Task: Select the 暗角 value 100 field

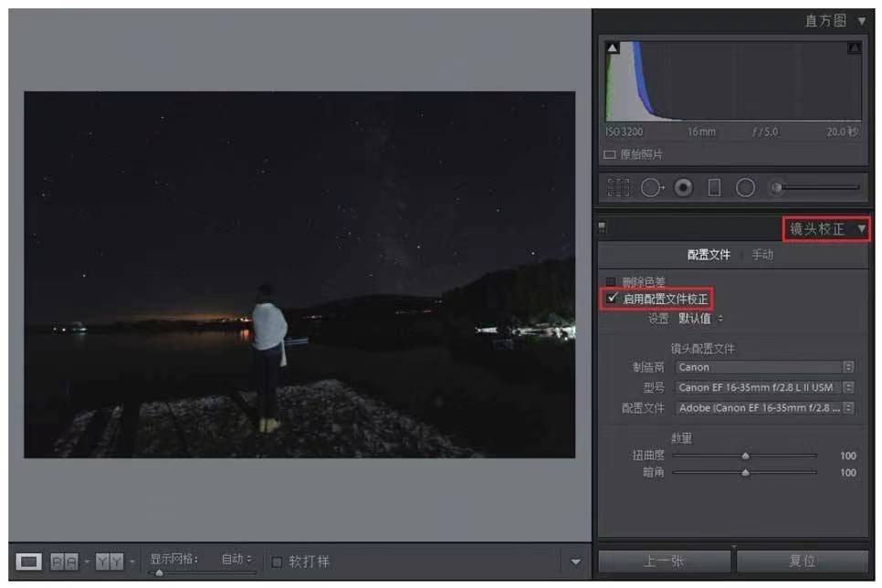Action: point(847,473)
